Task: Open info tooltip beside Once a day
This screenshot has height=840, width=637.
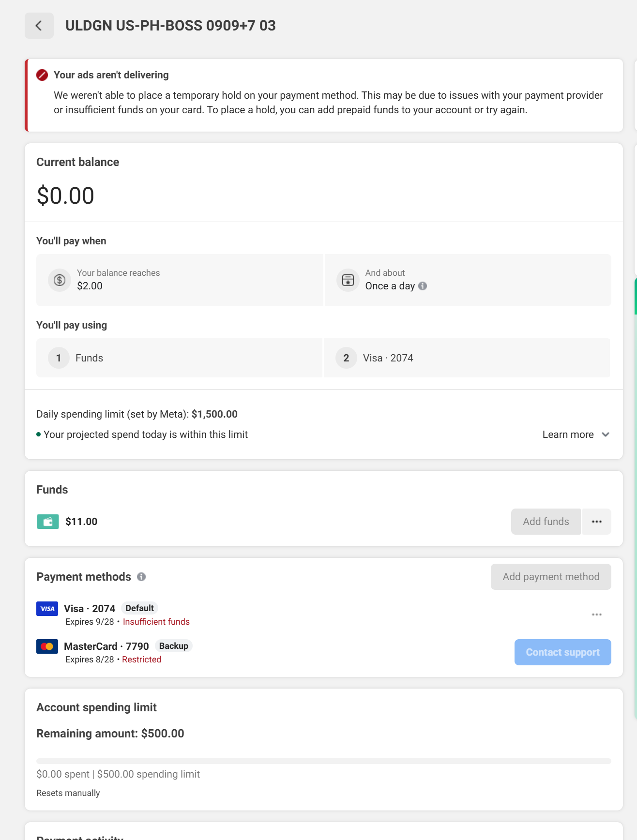Action: point(423,286)
